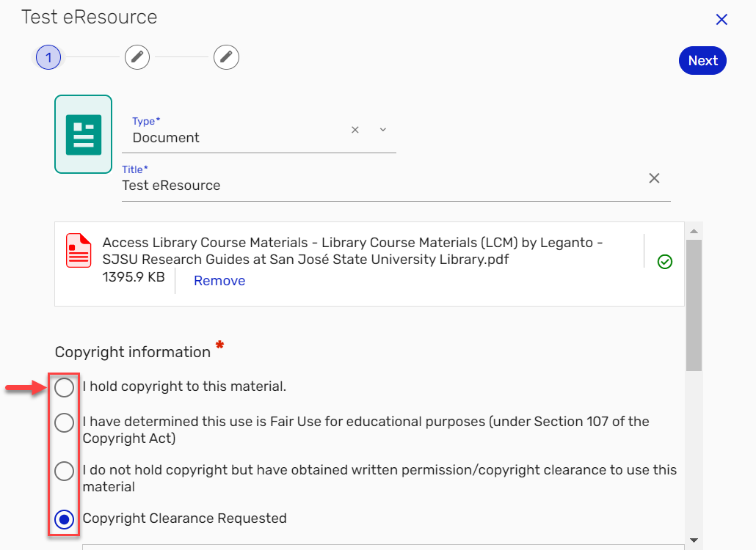Select 'I hold copyright to this material'
The image size is (756, 550).
click(64, 387)
